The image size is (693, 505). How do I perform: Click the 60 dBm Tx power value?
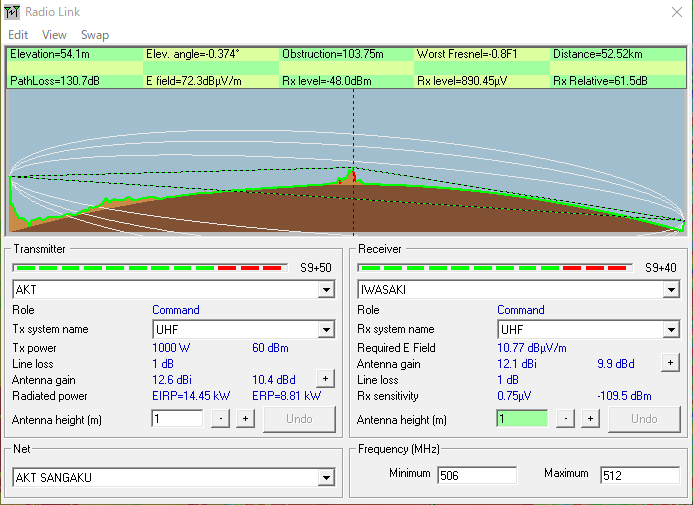[270, 348]
